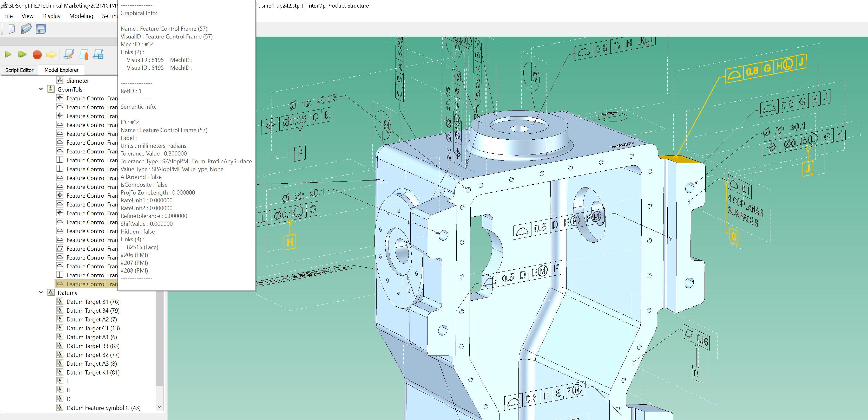
Task: Collapse the GeomTols tree node
Action: [x=41, y=89]
